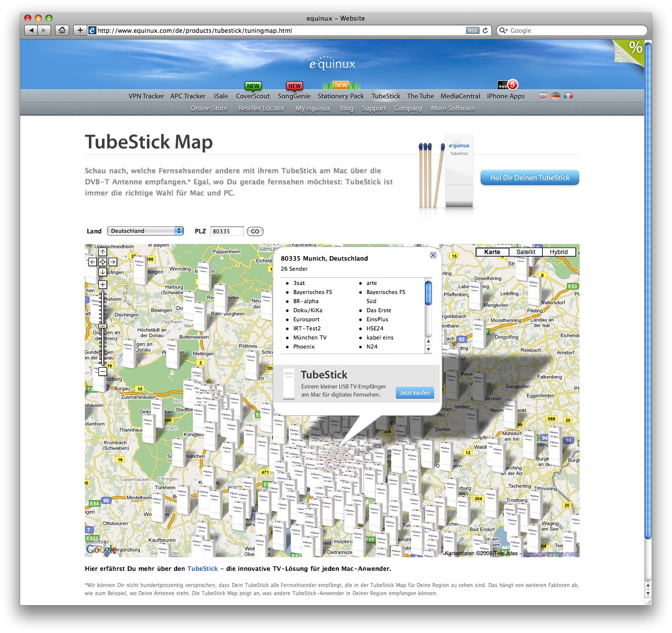Click the Hol Dir Deinen TubeStick button
Image resolution: width=672 pixels, height=633 pixels.
coord(529,177)
